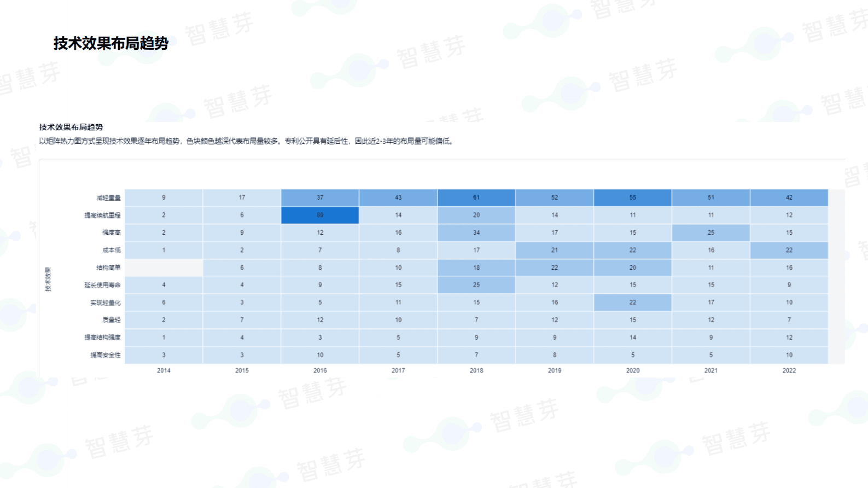Click the large 技术效果布局趋势 slide title
868x488 pixels.
(x=111, y=43)
